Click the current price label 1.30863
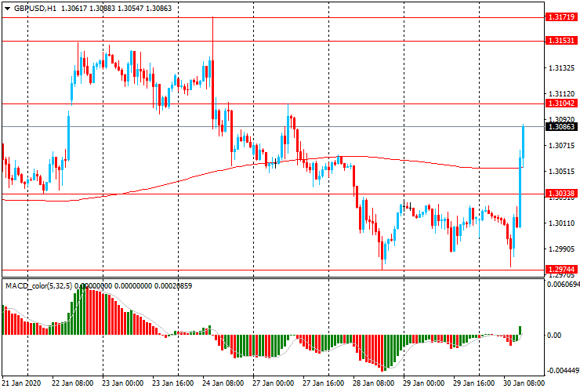Image resolution: width=580 pixels, height=392 pixels. click(561, 126)
